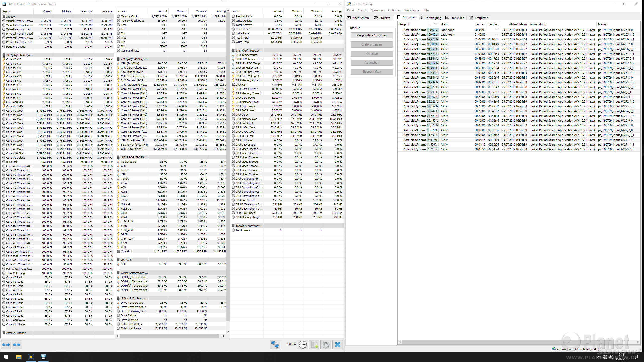Switch to the Übertragung tab
This screenshot has height=362, width=644.
click(430, 18)
